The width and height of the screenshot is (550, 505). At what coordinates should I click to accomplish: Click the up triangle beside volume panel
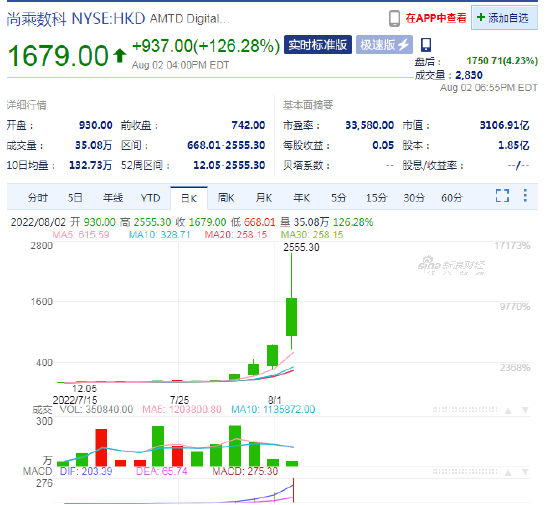[x=508, y=410]
